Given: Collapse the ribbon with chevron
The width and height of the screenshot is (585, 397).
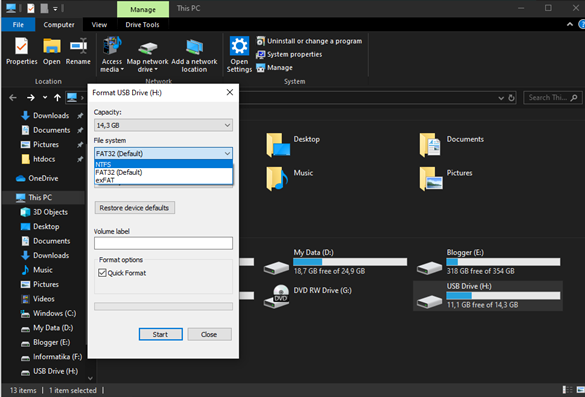Looking at the screenshot, I should [x=570, y=25].
